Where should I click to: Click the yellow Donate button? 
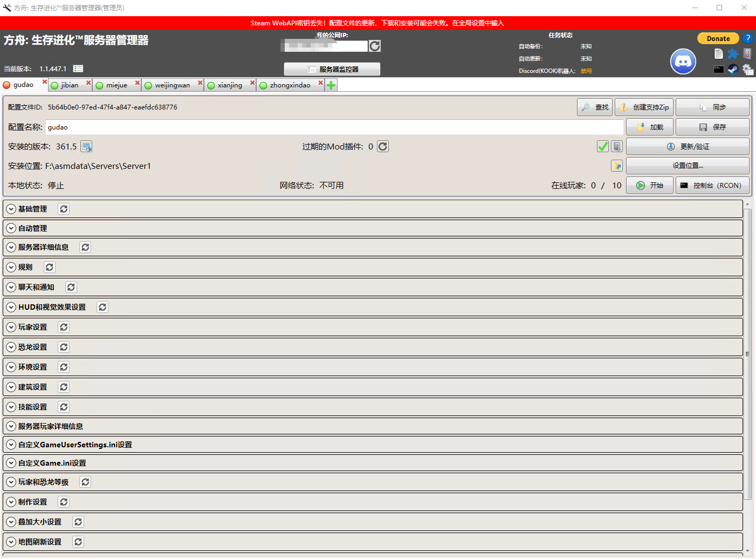click(x=718, y=38)
